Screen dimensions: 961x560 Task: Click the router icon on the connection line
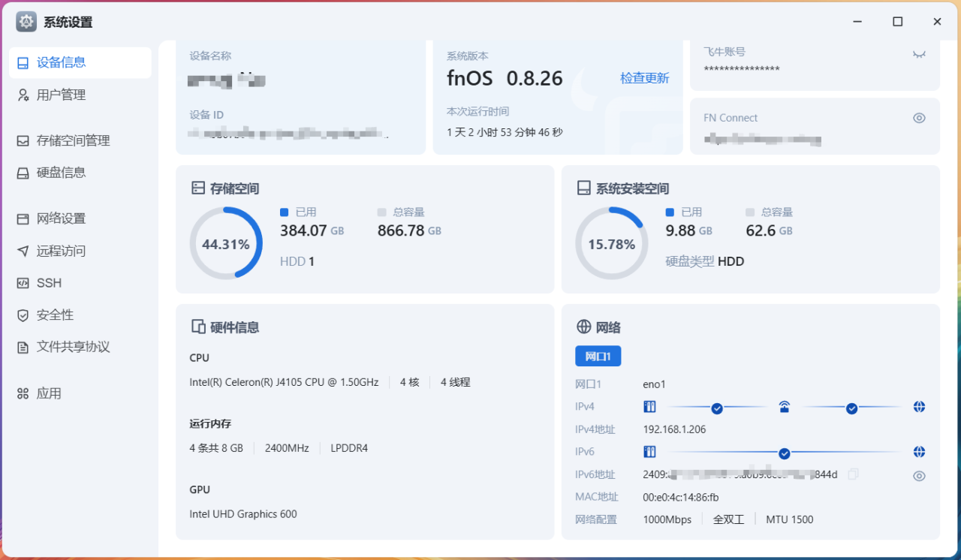pos(784,406)
